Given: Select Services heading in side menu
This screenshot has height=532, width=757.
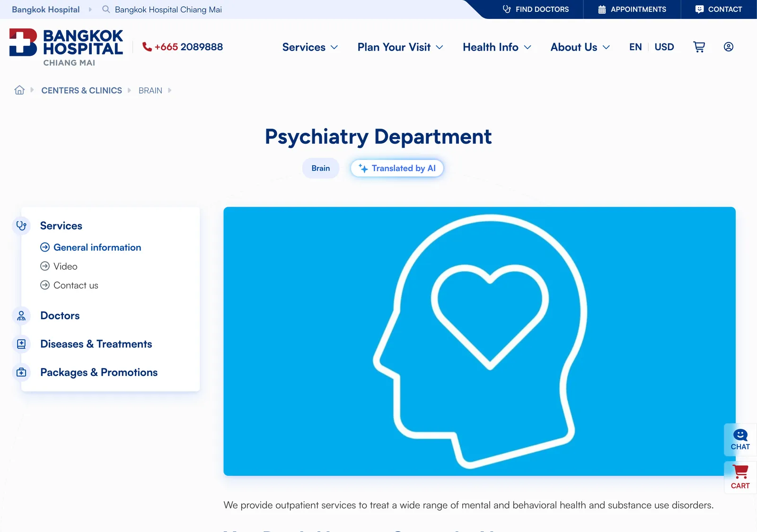Looking at the screenshot, I should point(61,226).
